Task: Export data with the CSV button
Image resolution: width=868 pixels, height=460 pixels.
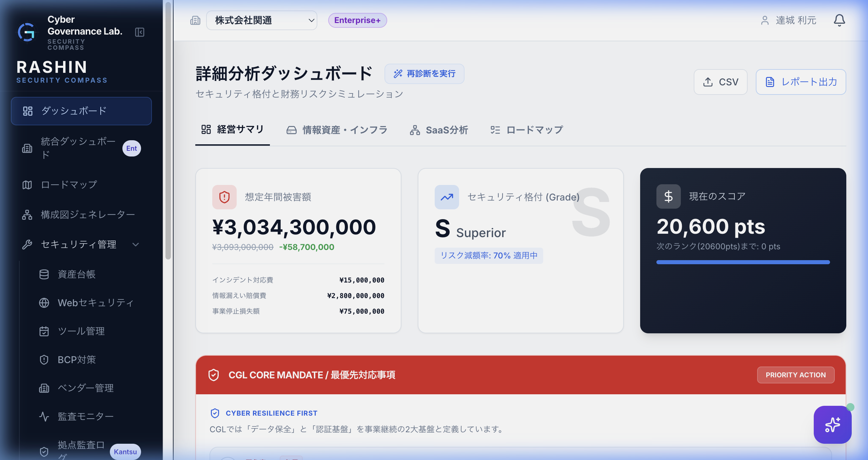Action: tap(721, 82)
